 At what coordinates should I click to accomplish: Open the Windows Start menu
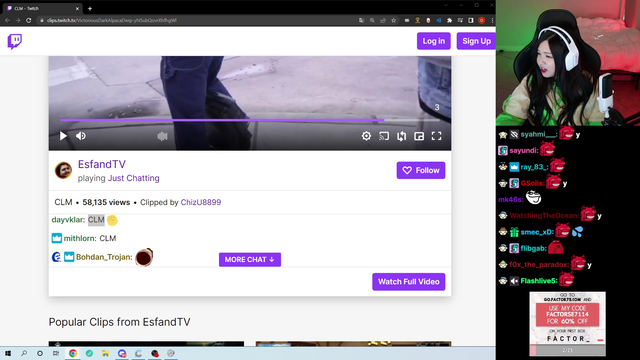[x=8, y=353]
